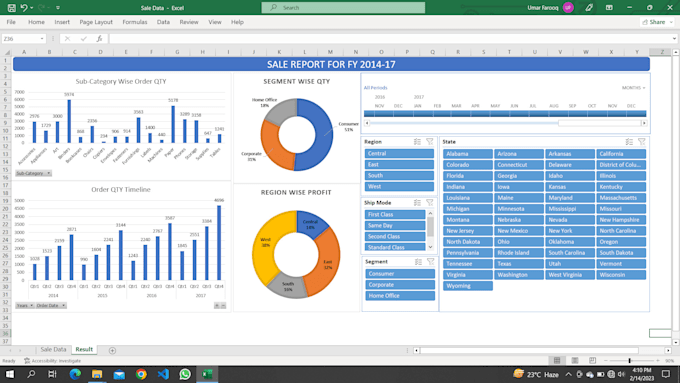Clear filter on State slicer
Viewport: 680px width, 383px height.
[642, 142]
